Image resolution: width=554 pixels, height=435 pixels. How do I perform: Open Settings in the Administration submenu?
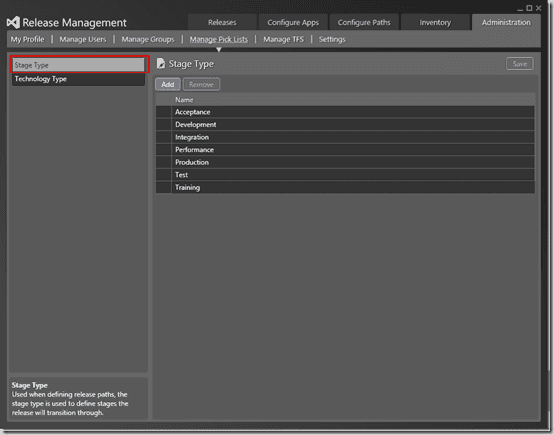point(332,39)
